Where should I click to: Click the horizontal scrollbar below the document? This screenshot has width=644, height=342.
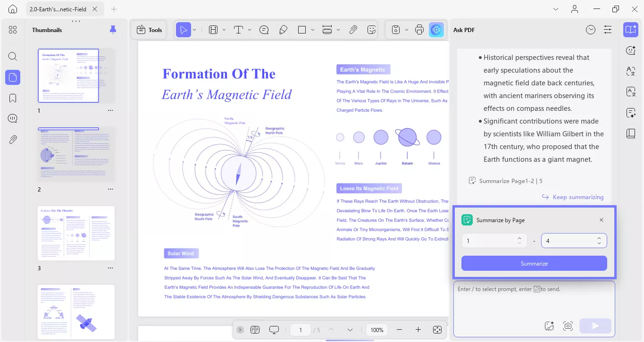click(350, 341)
